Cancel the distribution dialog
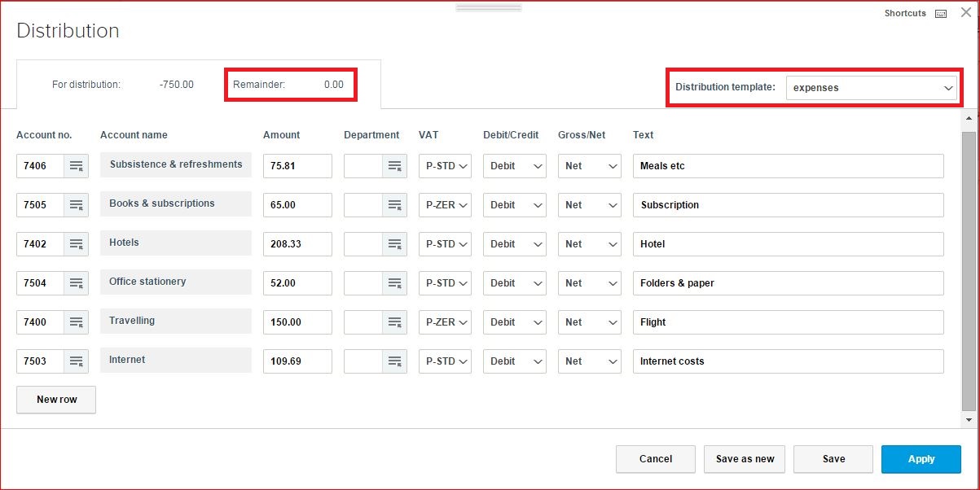Viewport: 980px width, 490px height. [x=655, y=459]
